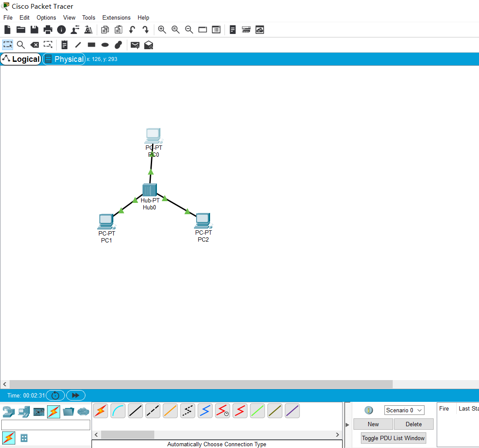Screen dimensions: 479x448
Task: Select the End Devices category
Action: click(x=24, y=411)
